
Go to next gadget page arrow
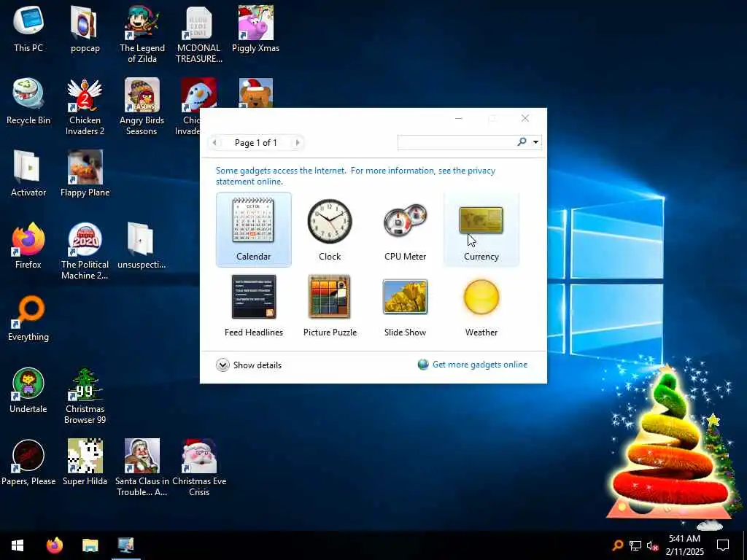(298, 142)
